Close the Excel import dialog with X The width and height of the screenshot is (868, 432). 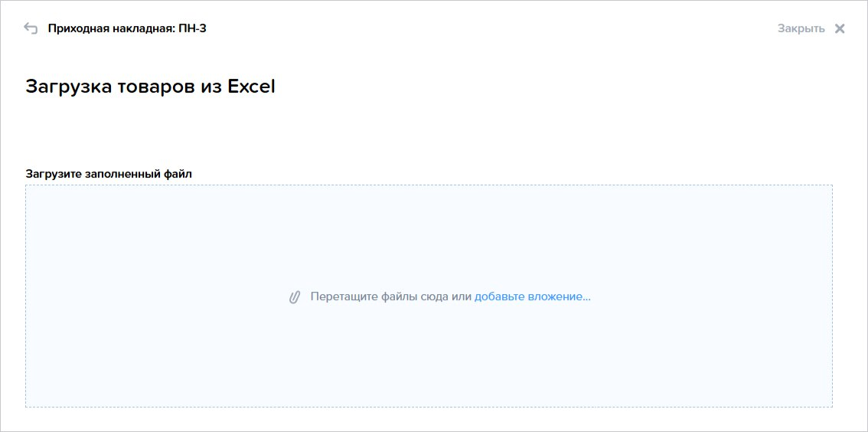[840, 29]
